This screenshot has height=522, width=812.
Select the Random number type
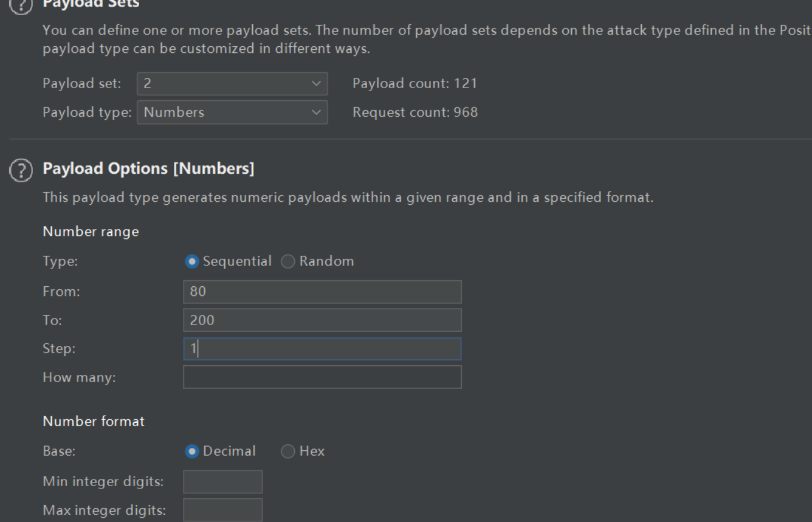click(318, 261)
